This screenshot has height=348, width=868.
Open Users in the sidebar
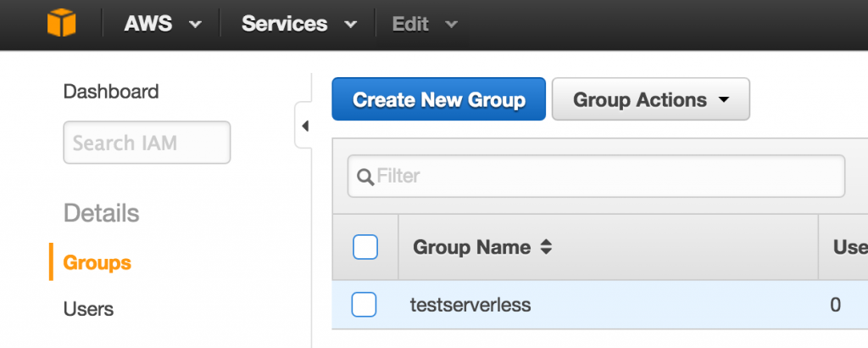coord(88,309)
